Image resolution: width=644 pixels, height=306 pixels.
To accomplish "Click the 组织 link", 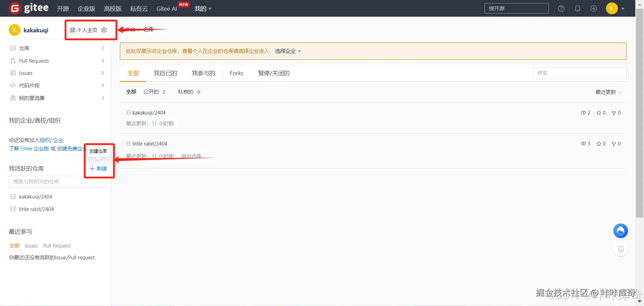I will pos(45,140).
